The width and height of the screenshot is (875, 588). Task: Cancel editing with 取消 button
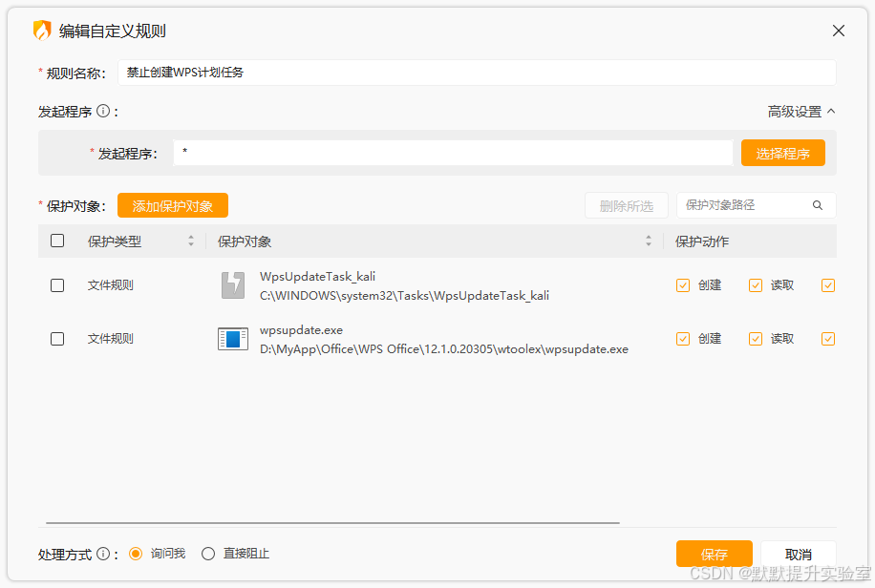tap(798, 554)
